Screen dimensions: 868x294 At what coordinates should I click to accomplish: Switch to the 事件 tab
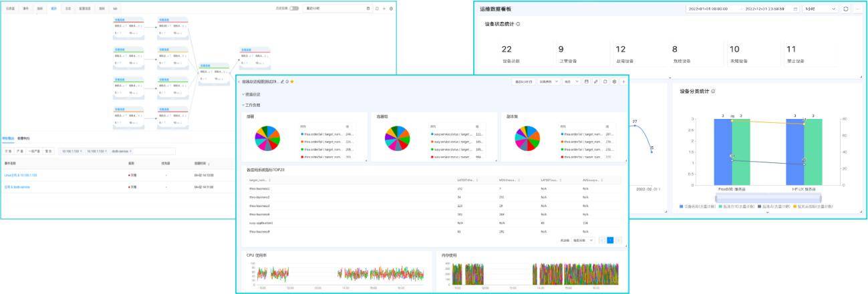(x=25, y=9)
